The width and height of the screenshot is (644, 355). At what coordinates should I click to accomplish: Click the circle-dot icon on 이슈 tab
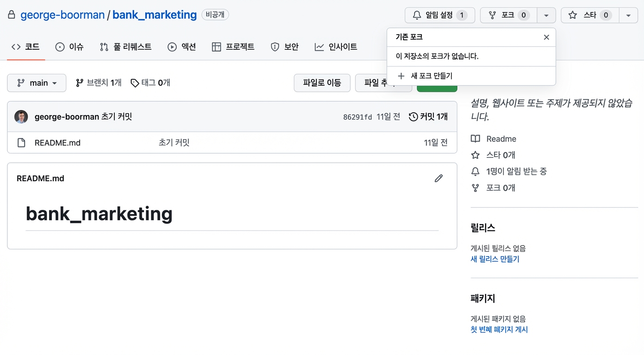[x=60, y=47]
